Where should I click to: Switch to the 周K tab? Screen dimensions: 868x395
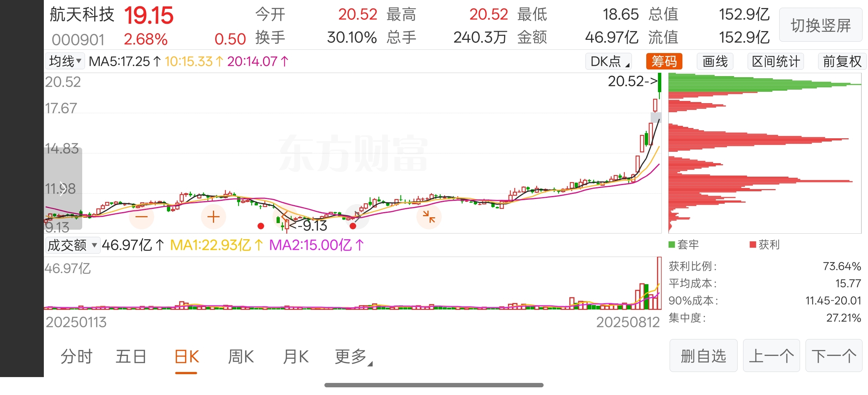241,357
